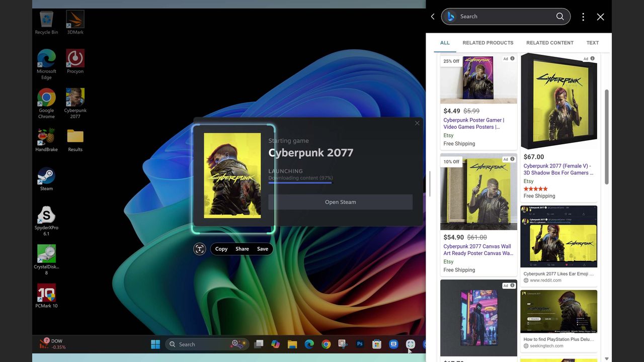Click the text recognition icon below selection

pyautogui.click(x=200, y=249)
